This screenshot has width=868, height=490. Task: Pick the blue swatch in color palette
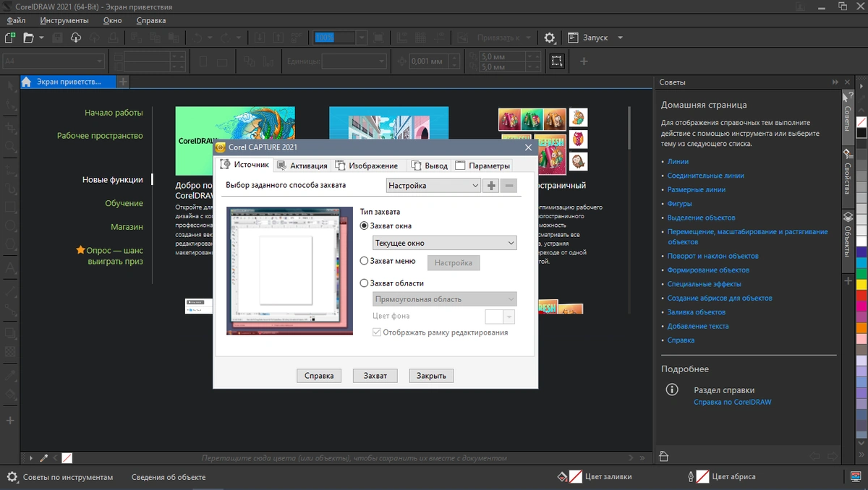click(861, 252)
